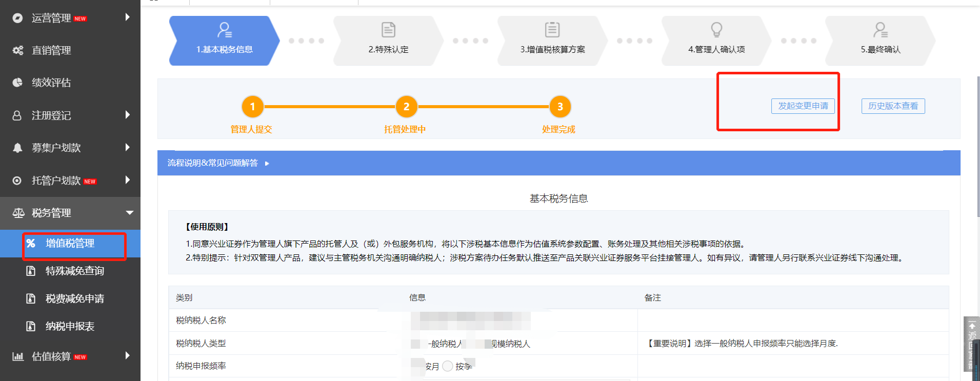Open the 直销管理 menu item
This screenshot has height=381, width=980.
[x=70, y=50]
